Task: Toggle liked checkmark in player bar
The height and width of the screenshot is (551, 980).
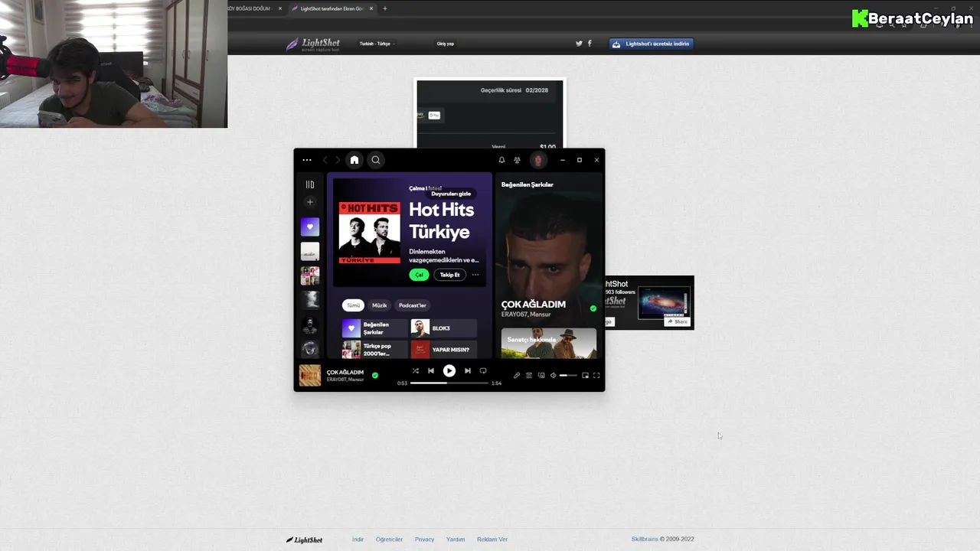Action: point(375,375)
